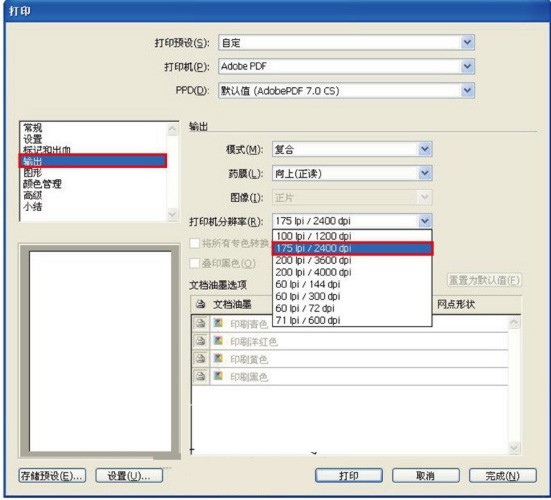551x500 pixels.
Task: Enable the 叠印黑色 checkbox
Action: 194,263
